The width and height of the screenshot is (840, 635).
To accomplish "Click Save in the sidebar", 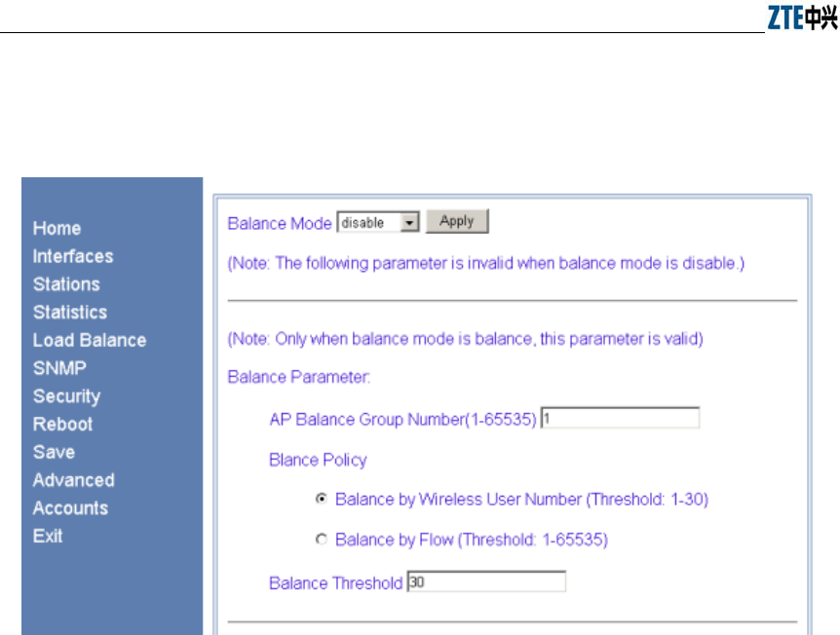I will pyautogui.click(x=54, y=452).
